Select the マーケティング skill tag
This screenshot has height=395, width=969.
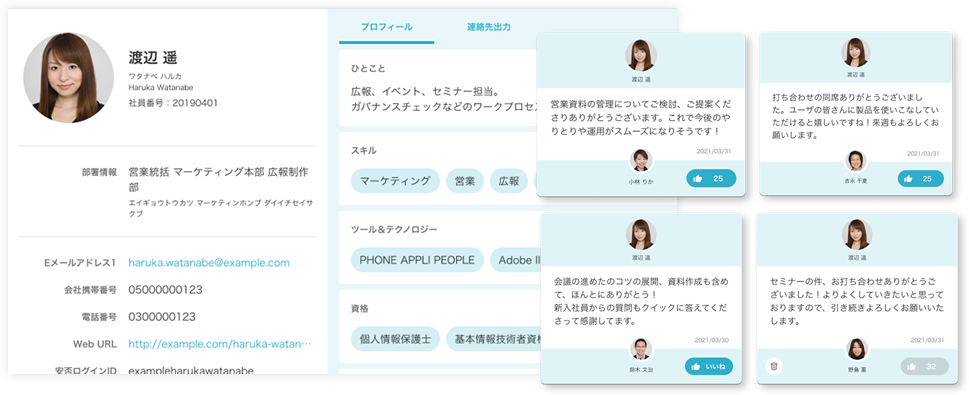pyautogui.click(x=395, y=181)
